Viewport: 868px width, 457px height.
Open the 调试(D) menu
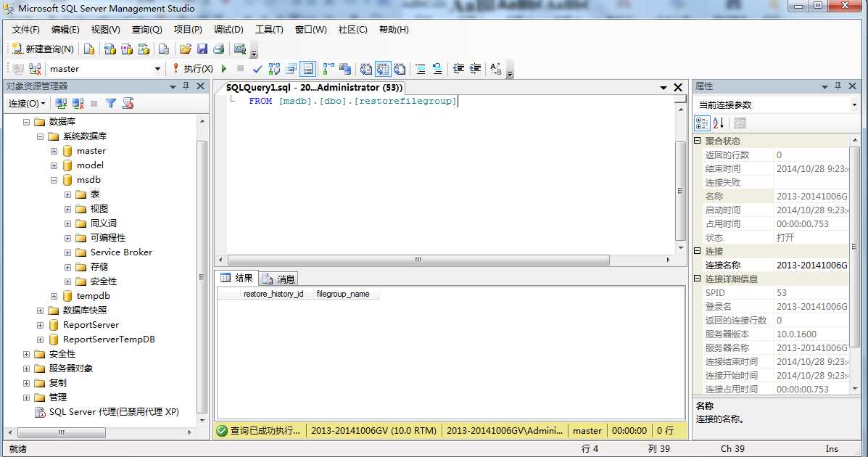[228, 29]
